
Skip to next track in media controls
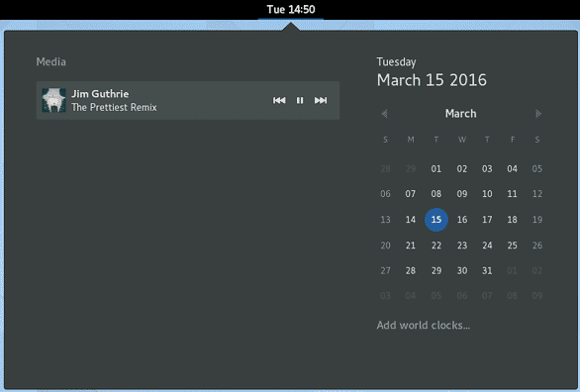click(x=321, y=100)
